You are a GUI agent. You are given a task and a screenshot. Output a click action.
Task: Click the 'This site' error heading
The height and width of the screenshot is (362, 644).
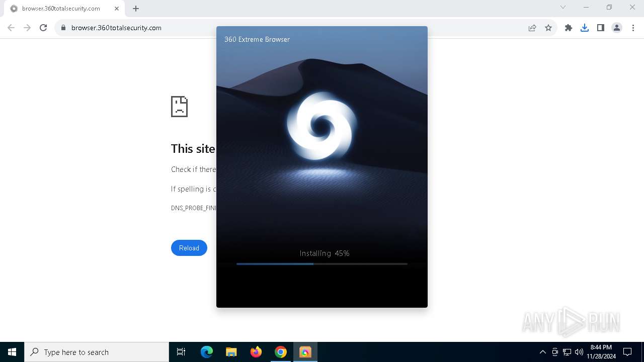193,148
